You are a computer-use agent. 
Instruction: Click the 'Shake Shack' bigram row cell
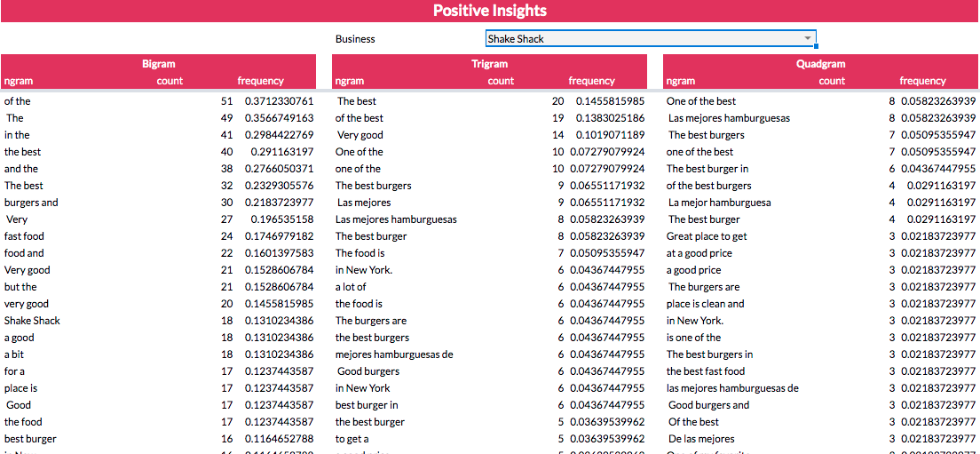(32, 321)
